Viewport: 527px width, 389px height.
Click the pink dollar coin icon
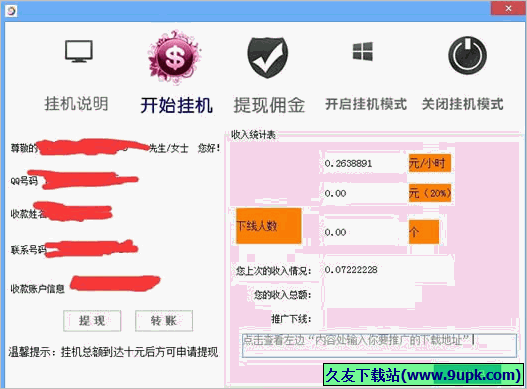(174, 57)
